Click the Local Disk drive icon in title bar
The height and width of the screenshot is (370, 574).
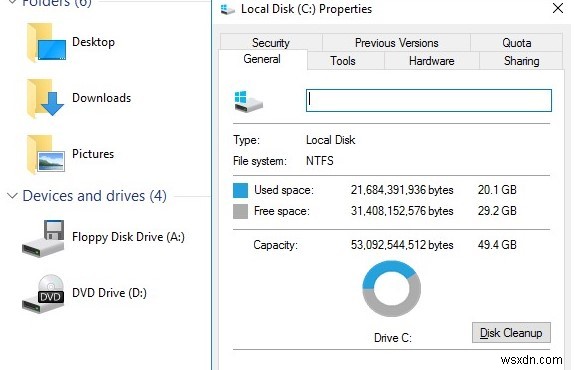tap(227, 9)
